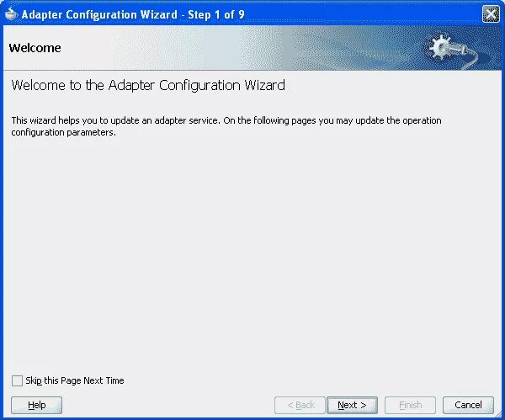Enable Skip this Page Next Time checkbox
Screen dimensions: 505x420
17,380
